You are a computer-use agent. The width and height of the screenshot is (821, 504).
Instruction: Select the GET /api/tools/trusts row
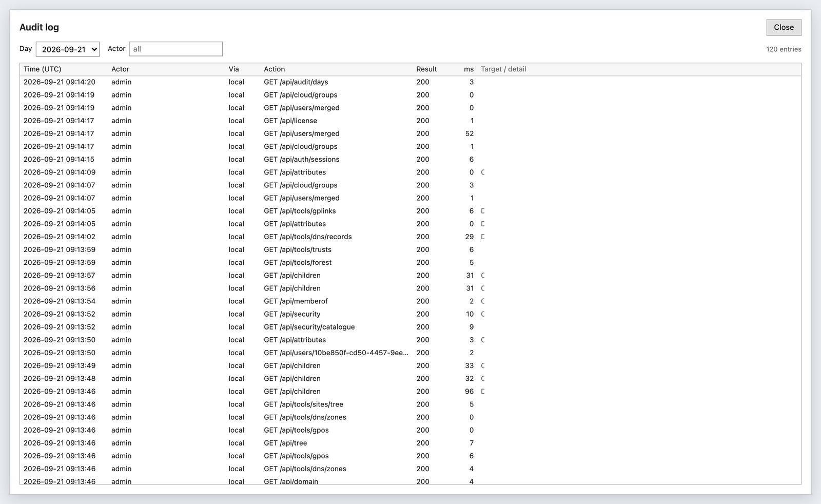[x=411, y=249]
